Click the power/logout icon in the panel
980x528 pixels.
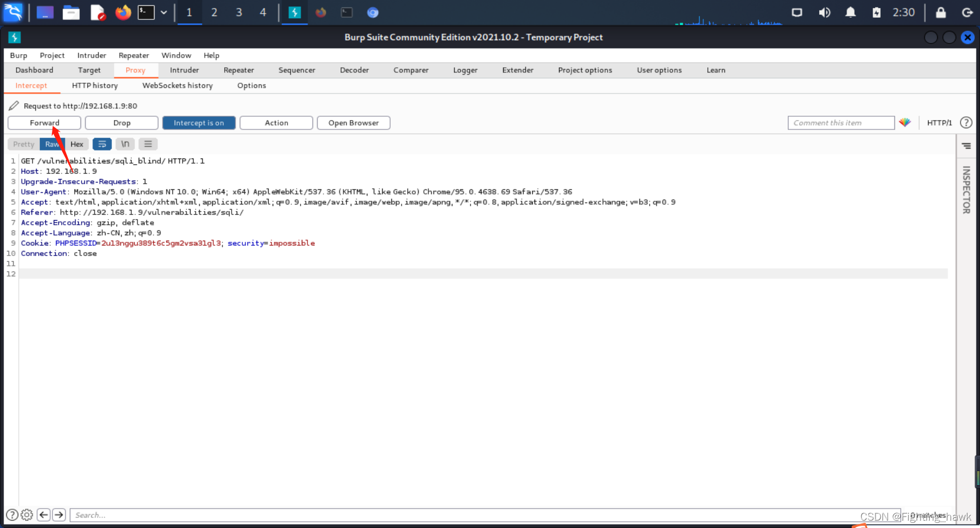point(967,13)
